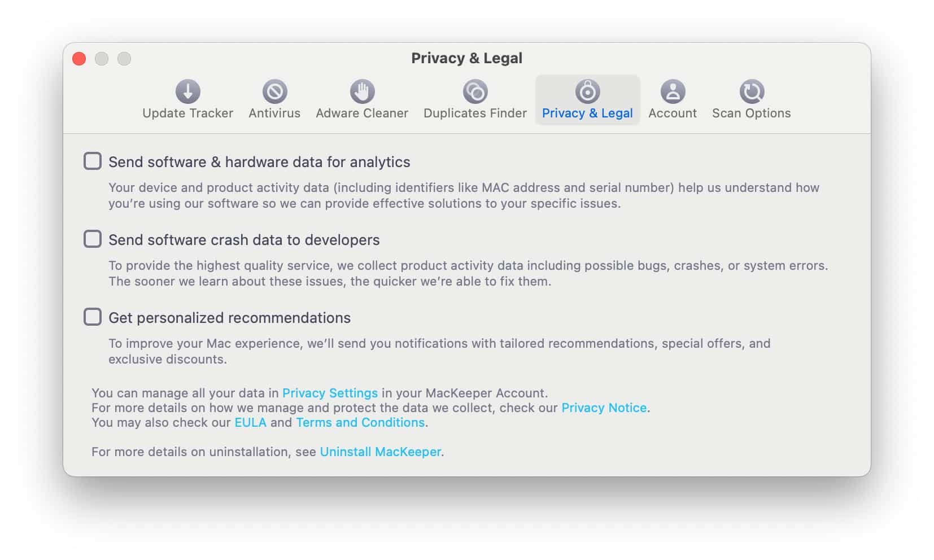
Task: Switch to the Antivirus tab label
Action: (x=274, y=113)
